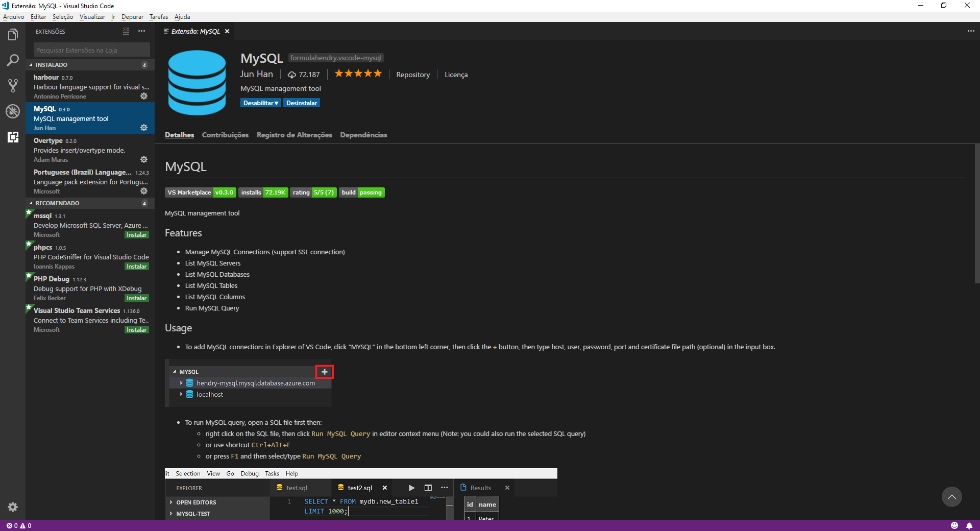Image resolution: width=980 pixels, height=531 pixels.
Task: Switch to the Contribuições tab
Action: (x=225, y=135)
